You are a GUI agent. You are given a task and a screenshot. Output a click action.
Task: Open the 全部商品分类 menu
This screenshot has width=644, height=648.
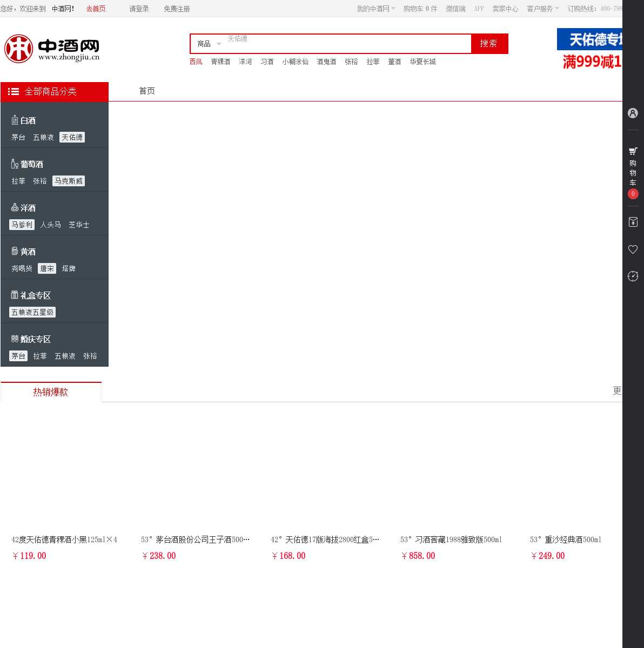pyautogui.click(x=55, y=92)
